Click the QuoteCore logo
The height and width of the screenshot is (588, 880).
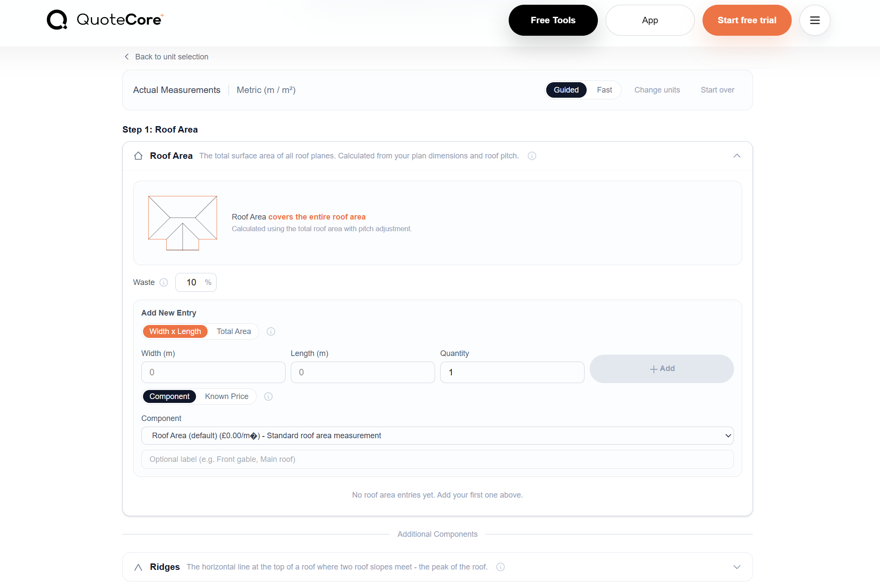point(105,20)
